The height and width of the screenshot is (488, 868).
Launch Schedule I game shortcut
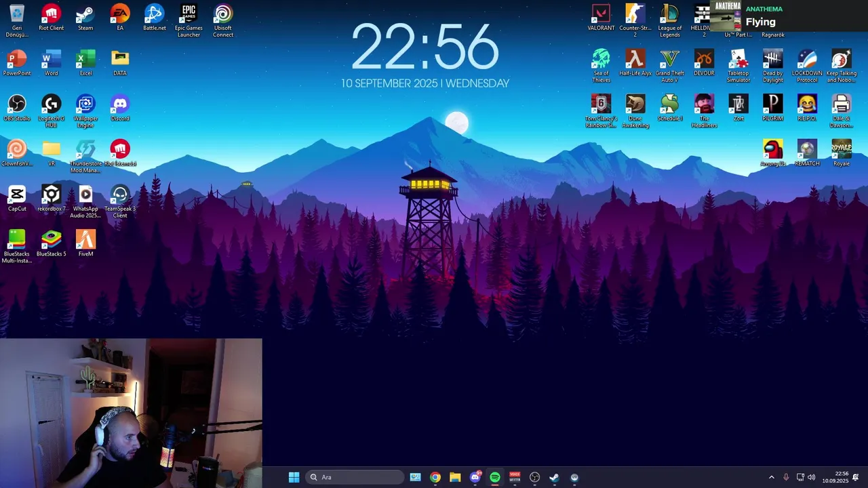coord(669,108)
